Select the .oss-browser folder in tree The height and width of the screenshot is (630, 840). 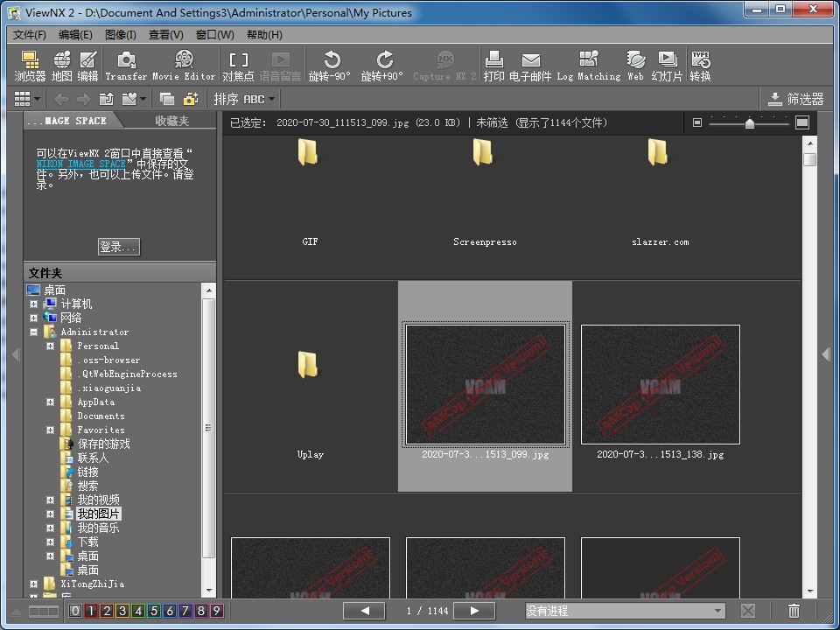coord(108,360)
